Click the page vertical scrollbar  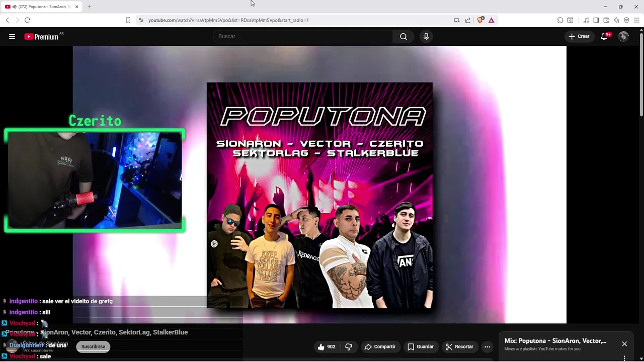coord(641,75)
